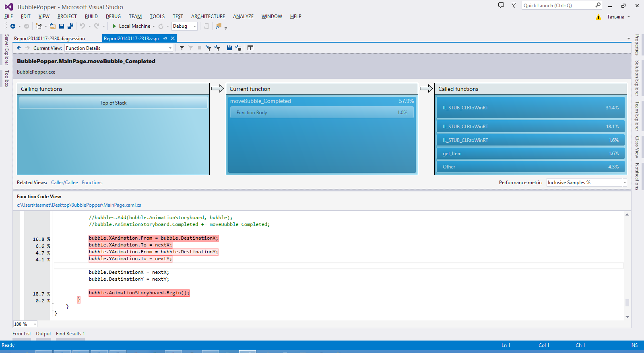Image resolution: width=644 pixels, height=353 pixels.
Task: Click the Function Body 1.0% bar
Action: pos(322,113)
